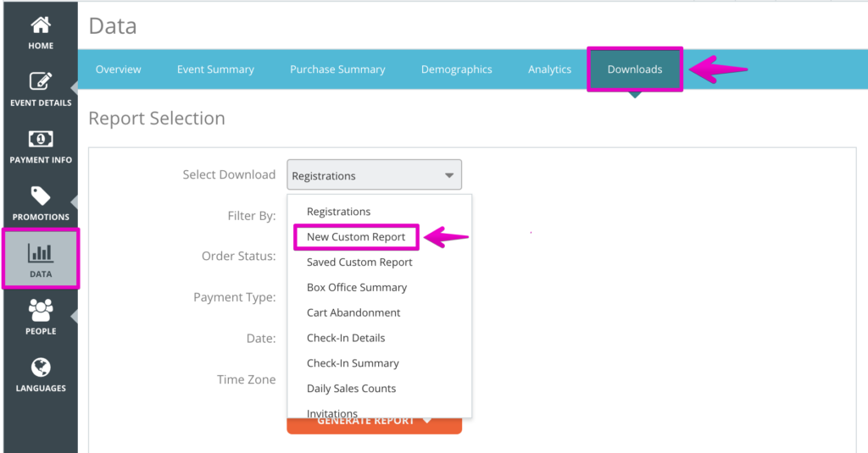Viewport: 868px width, 453px height.
Task: Choose Saved Custom Report option
Action: [x=359, y=262]
